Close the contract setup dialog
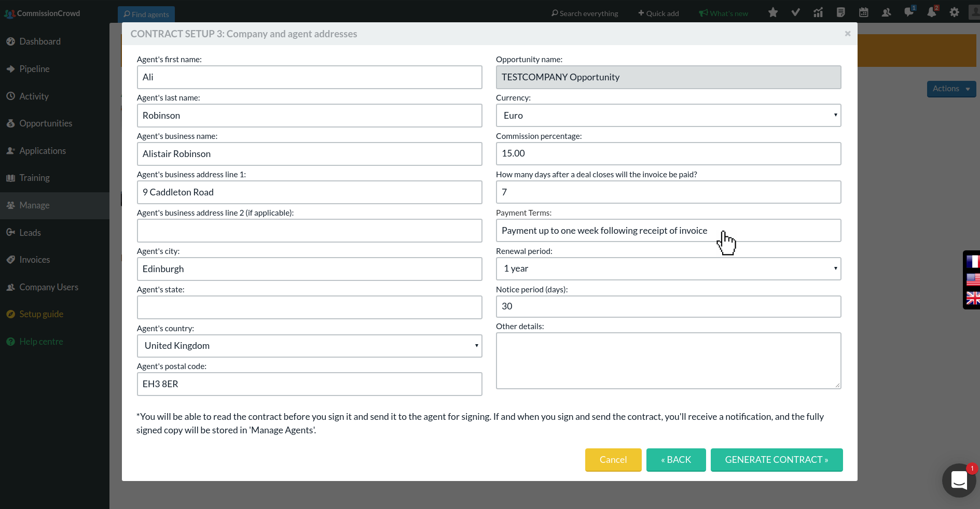 pyautogui.click(x=847, y=34)
